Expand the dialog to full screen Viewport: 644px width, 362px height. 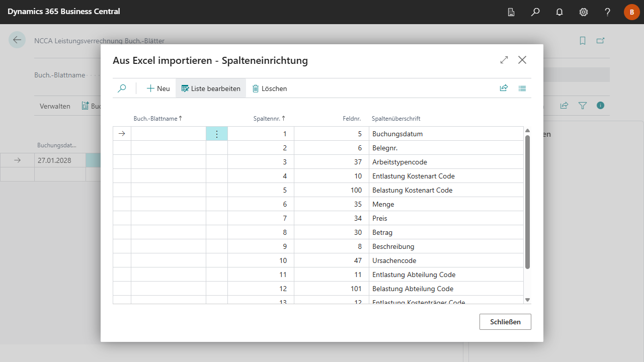click(x=504, y=60)
